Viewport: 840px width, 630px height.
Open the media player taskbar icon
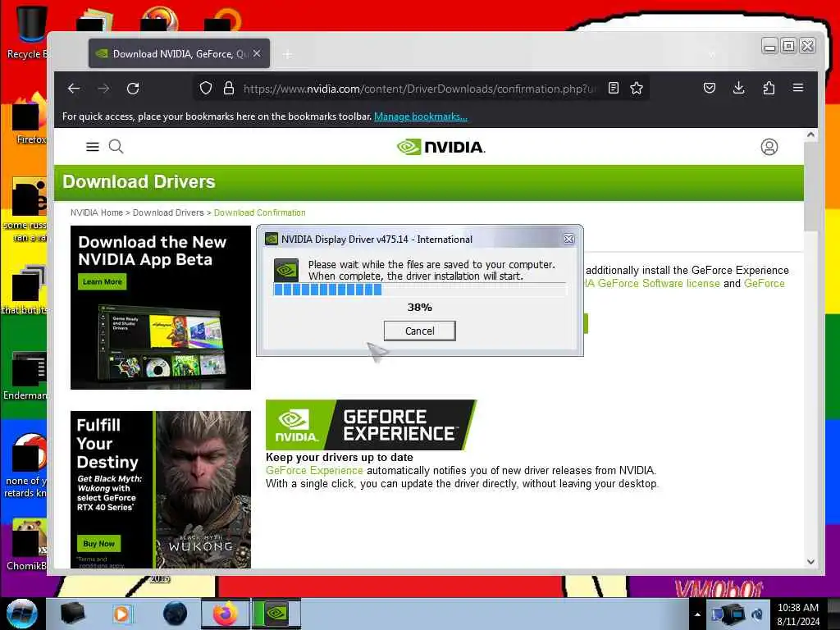coord(121,614)
